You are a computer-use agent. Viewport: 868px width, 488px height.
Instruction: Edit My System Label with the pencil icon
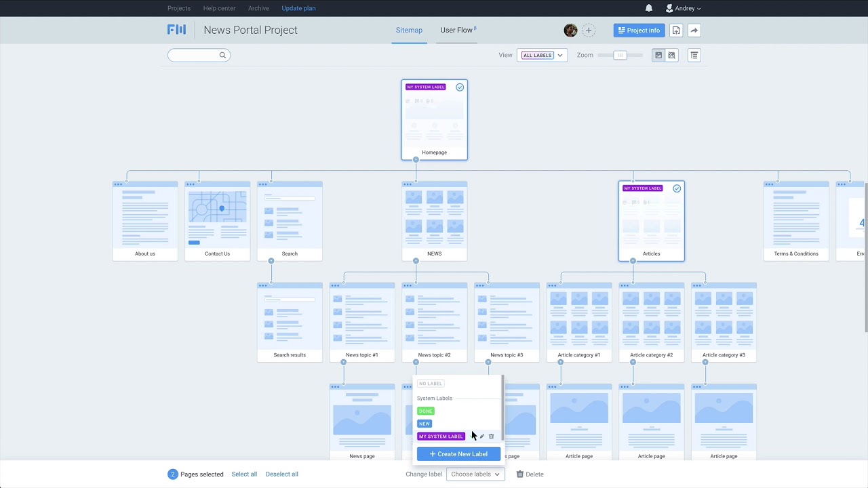point(482,436)
